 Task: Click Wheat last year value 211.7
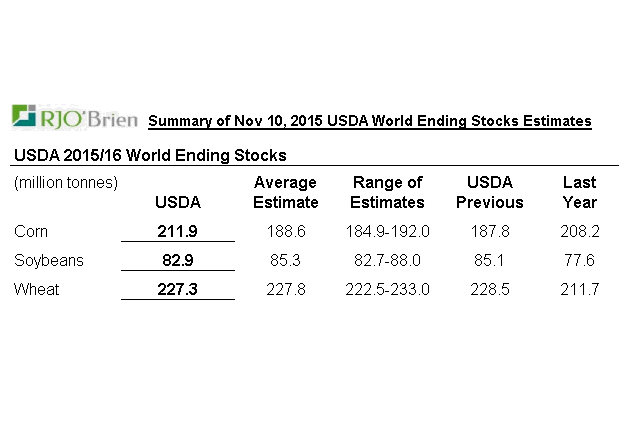point(579,289)
